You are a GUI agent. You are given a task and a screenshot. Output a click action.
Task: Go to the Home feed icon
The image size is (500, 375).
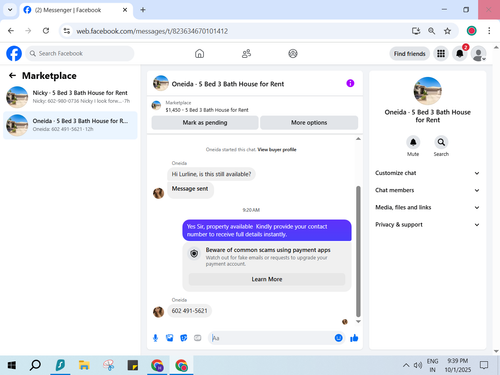coord(199,53)
